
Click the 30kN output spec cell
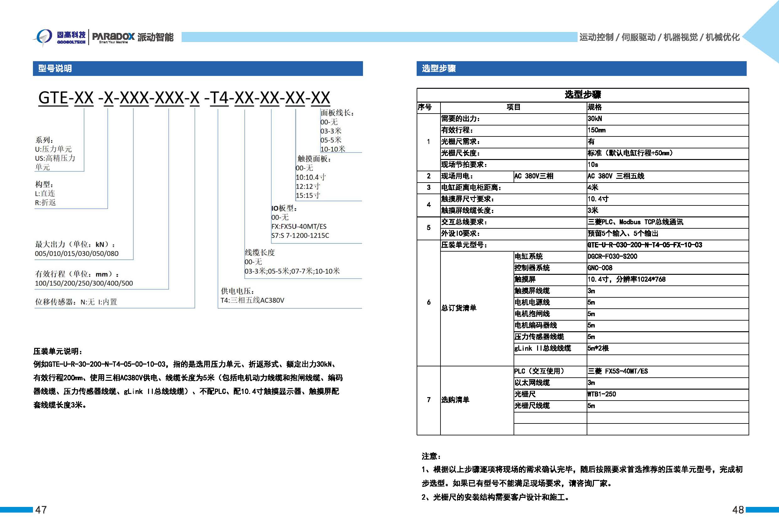(595, 119)
